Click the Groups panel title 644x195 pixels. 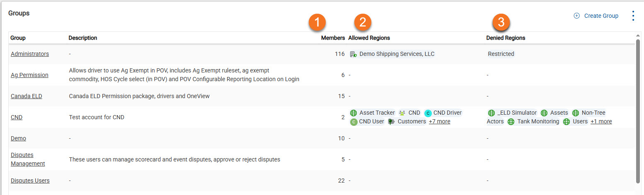[19, 13]
